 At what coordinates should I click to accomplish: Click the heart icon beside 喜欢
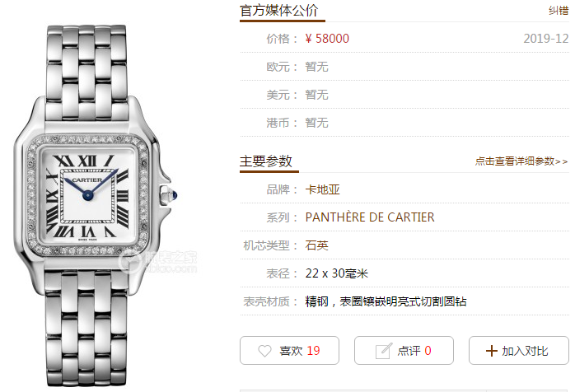point(264,351)
